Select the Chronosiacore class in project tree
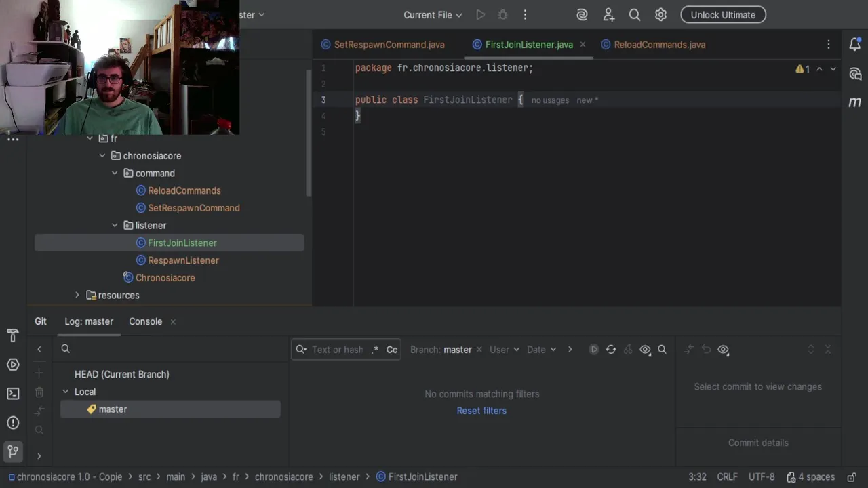Image resolution: width=868 pixels, height=488 pixels. tap(165, 278)
